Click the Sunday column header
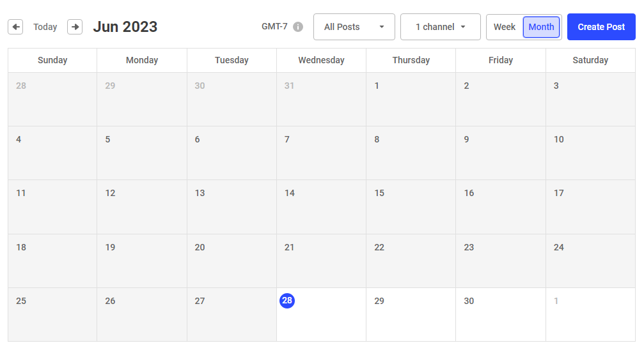This screenshot has height=350, width=644. coord(52,60)
